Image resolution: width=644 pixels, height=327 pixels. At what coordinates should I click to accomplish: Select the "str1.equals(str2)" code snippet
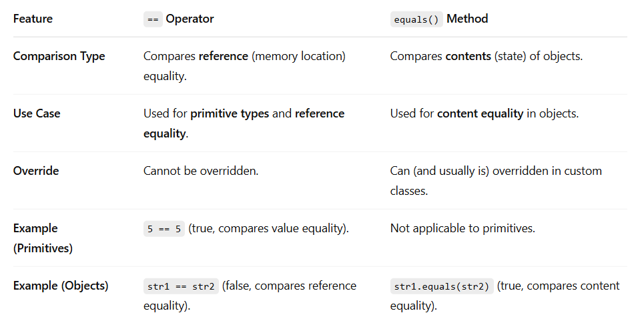tap(442, 286)
